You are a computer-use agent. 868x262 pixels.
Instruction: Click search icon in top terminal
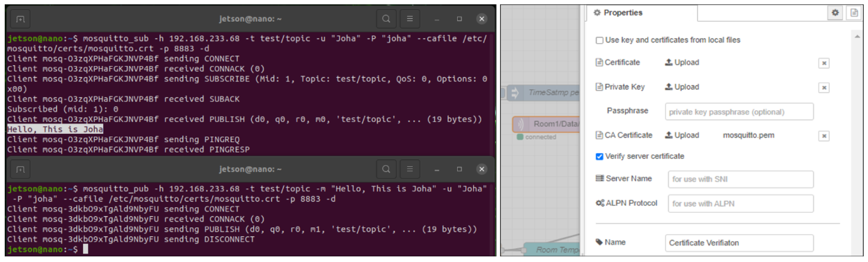386,19
